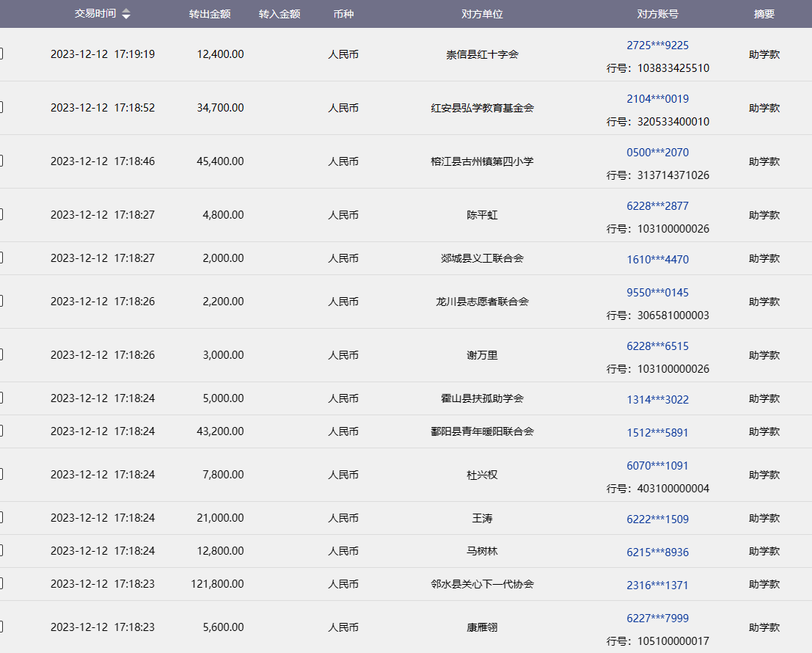Image resolution: width=812 pixels, height=653 pixels.
Task: Tick the checkbox for 崇信县红十字会 row
Action: 1,54
